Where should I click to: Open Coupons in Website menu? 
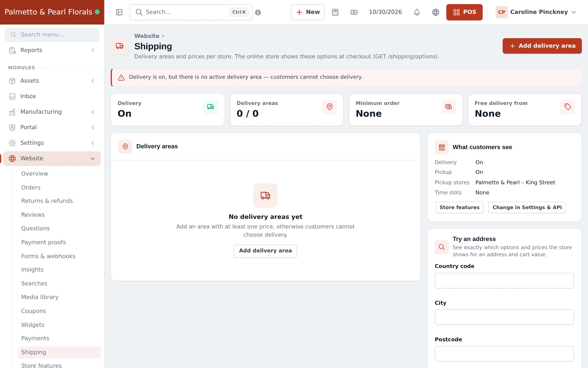[x=33, y=311]
